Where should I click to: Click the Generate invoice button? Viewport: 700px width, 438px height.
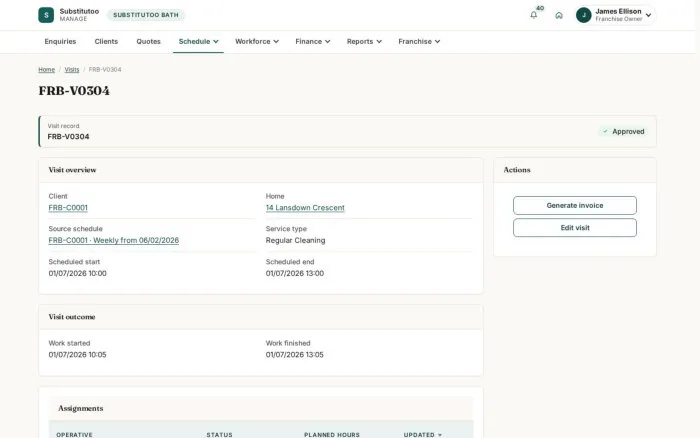(575, 205)
